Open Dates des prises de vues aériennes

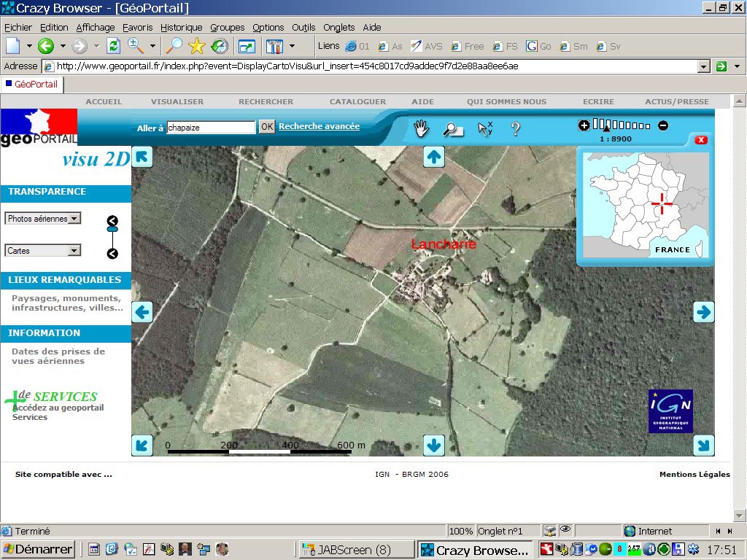point(58,356)
